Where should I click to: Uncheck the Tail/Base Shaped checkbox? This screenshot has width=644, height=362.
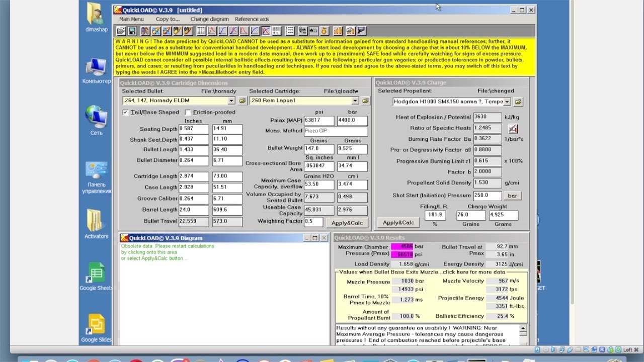click(125, 113)
